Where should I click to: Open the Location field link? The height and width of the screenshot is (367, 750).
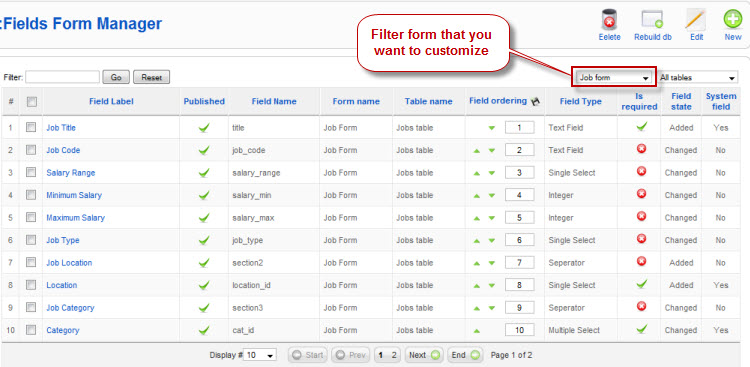62,285
